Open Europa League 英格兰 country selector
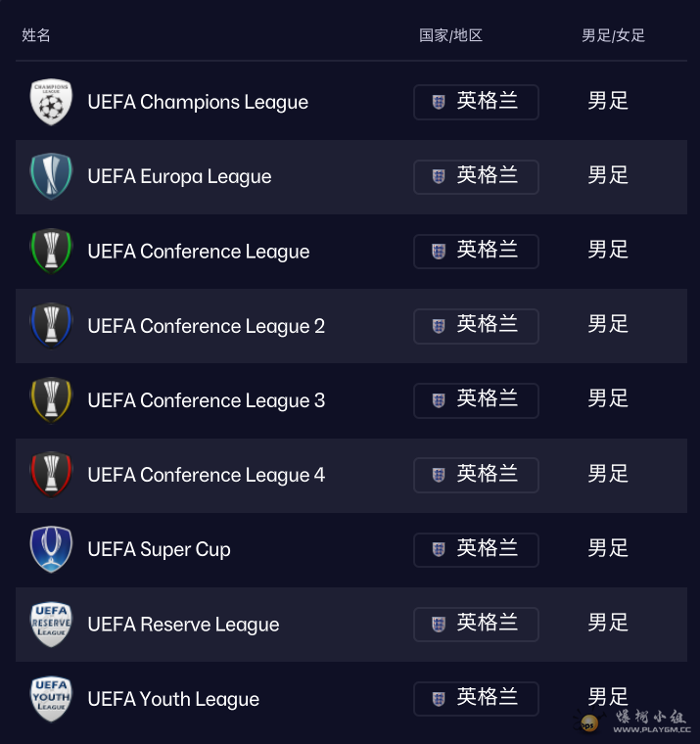 476,176
